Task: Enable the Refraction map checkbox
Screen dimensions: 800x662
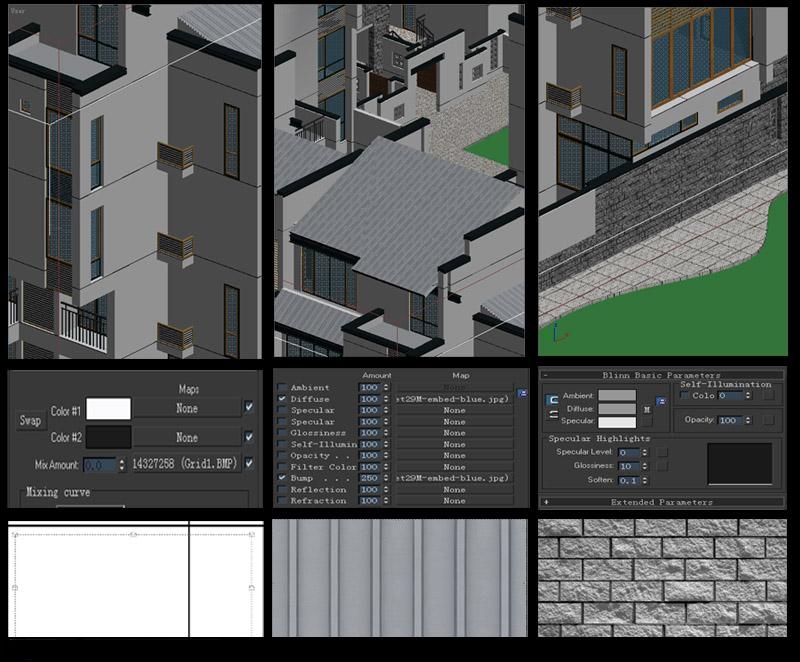Action: point(282,501)
